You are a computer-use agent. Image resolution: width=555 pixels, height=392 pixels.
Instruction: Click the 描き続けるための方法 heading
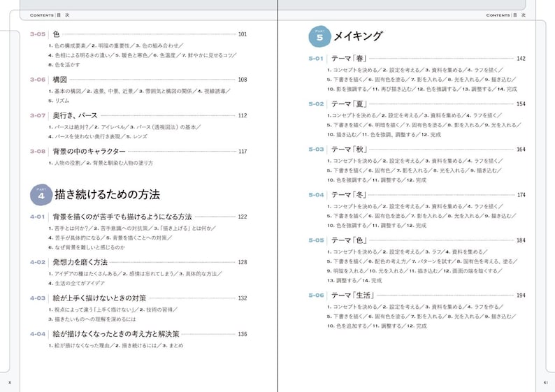pos(107,194)
